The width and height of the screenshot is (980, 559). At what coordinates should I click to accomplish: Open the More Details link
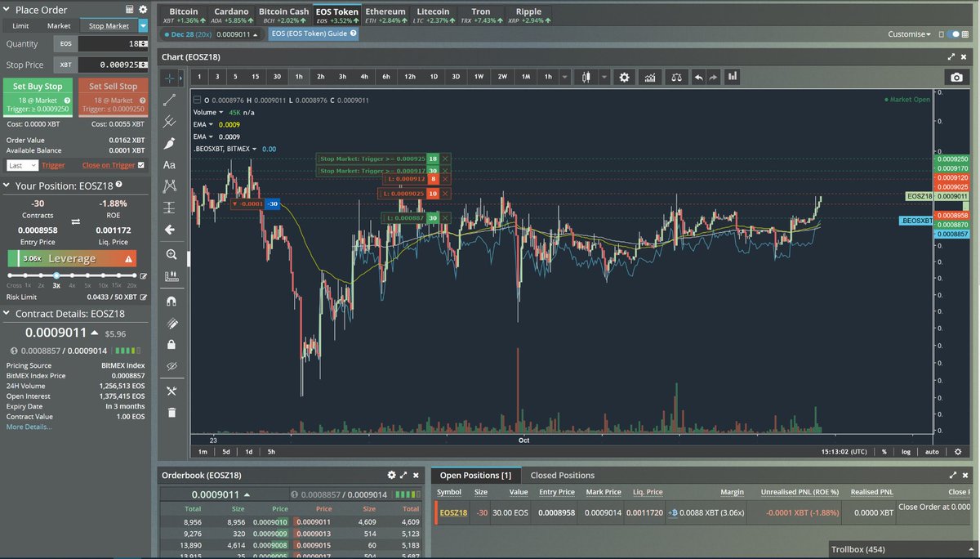click(29, 427)
